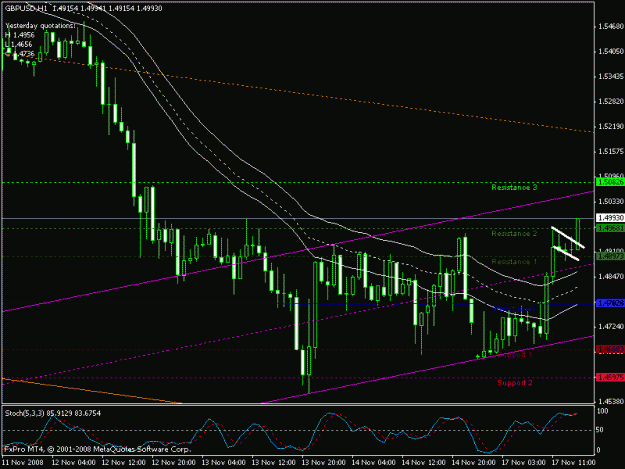Screen dimensions: 625x469
Task: Select the lower white flag trendline
Action: [565, 253]
